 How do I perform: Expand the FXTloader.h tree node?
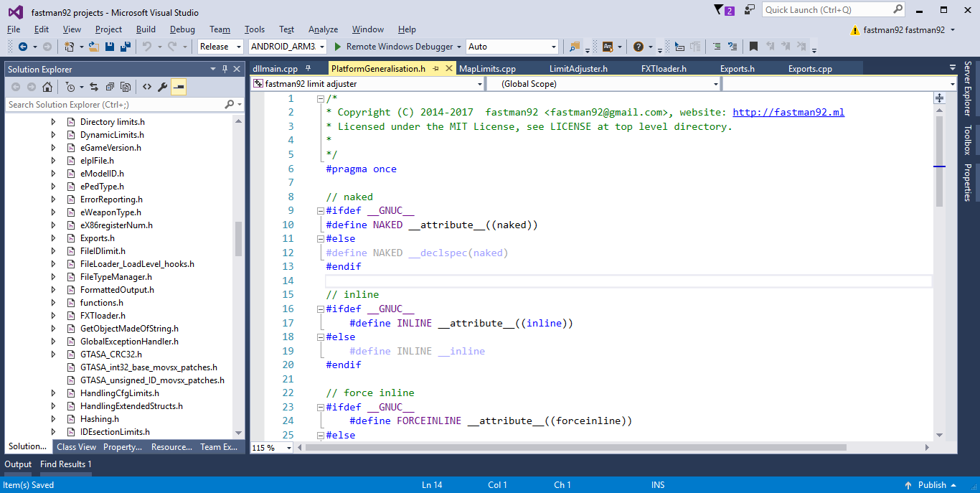click(53, 316)
